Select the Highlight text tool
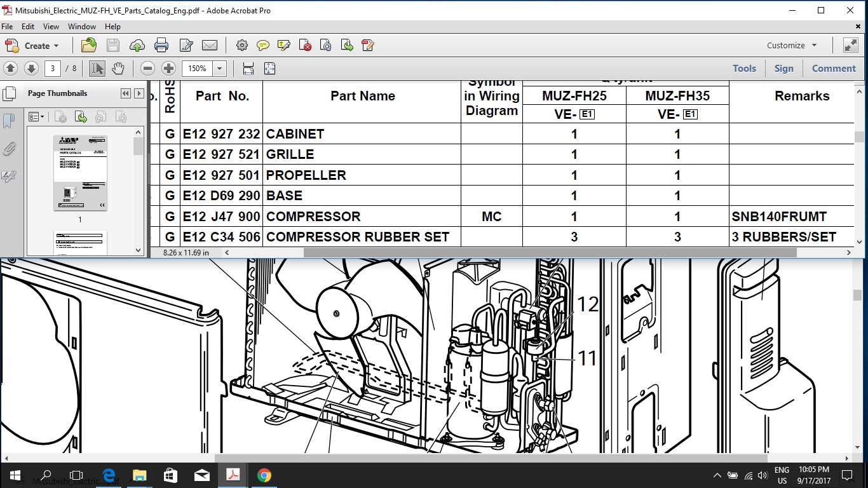This screenshot has width=868, height=488. pos(284,45)
